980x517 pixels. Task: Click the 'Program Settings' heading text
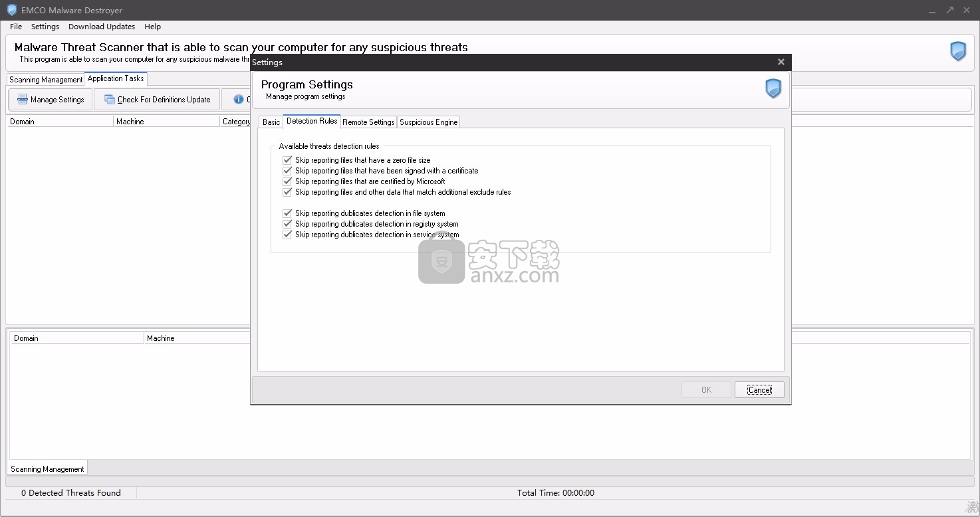click(x=307, y=84)
